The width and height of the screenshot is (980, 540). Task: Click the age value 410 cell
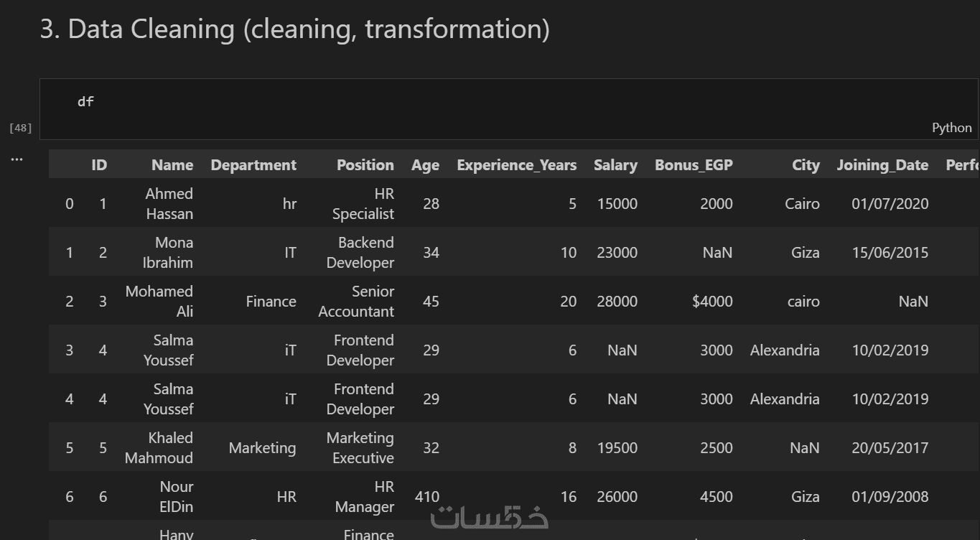(x=427, y=497)
